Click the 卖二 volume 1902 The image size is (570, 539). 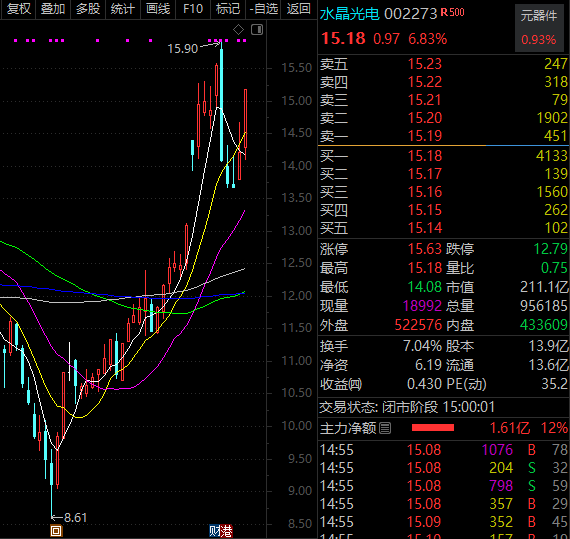coord(552,118)
